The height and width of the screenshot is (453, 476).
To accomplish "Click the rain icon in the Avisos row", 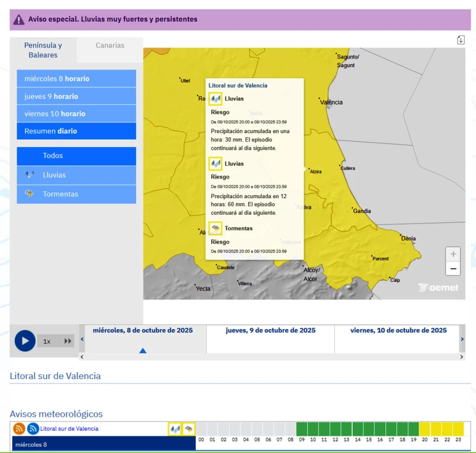I will click(175, 429).
